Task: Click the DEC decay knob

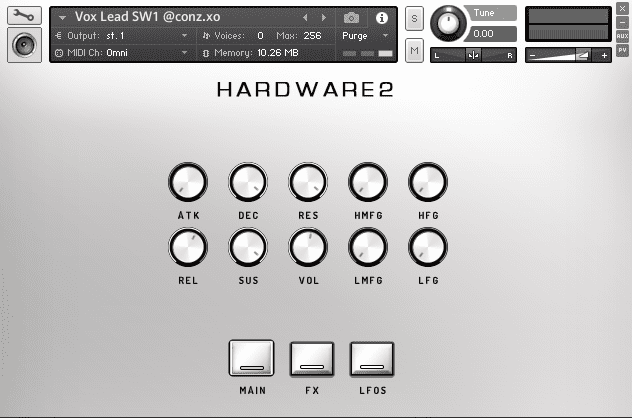Action: [x=248, y=182]
